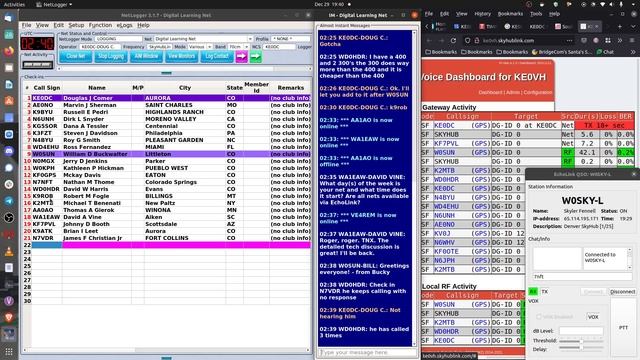Image resolution: width=640 pixels, height=360 pixels.
Task: Click the EchoLink chat text input field
Action: point(582,276)
